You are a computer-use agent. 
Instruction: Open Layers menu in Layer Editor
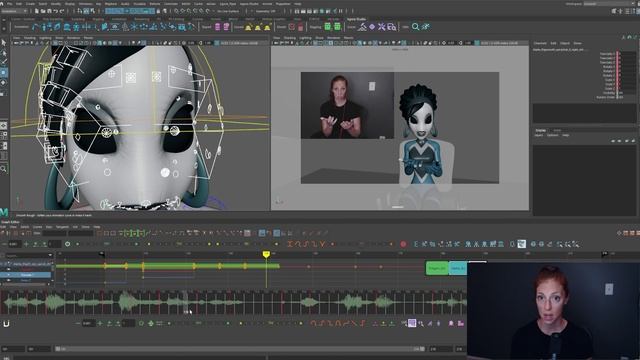coord(539,135)
